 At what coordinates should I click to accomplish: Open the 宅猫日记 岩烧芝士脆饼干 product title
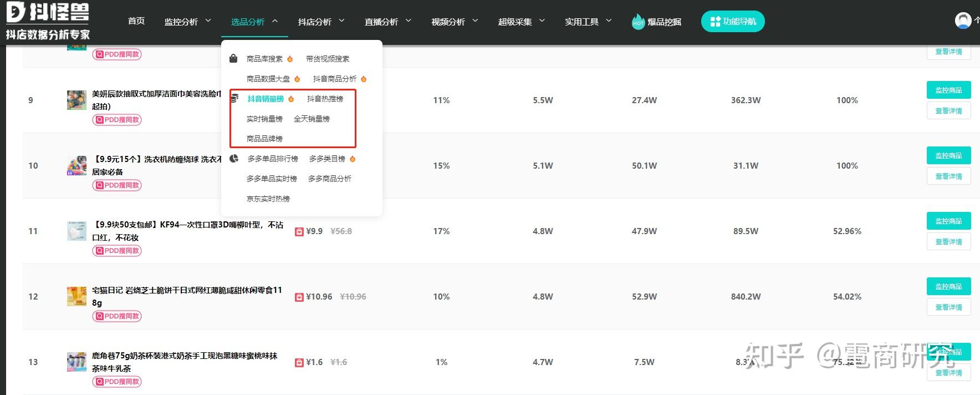tap(187, 296)
